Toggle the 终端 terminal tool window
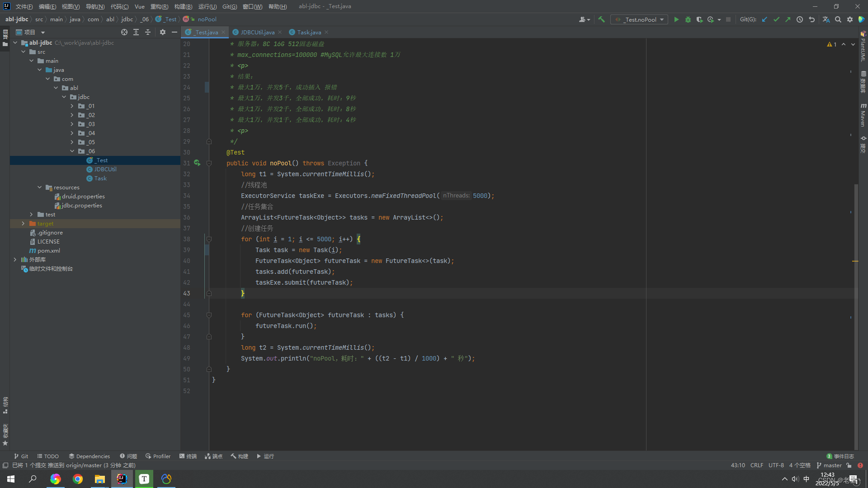 click(188, 456)
